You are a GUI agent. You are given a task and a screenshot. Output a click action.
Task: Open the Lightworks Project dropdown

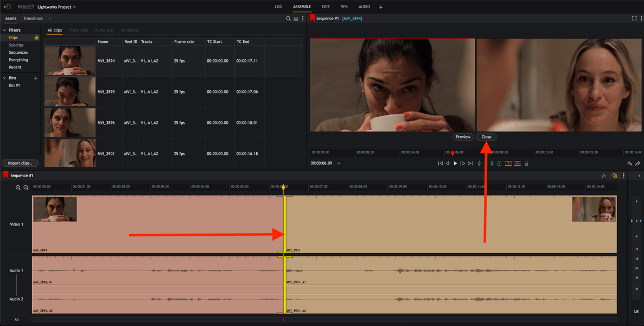pyautogui.click(x=56, y=7)
